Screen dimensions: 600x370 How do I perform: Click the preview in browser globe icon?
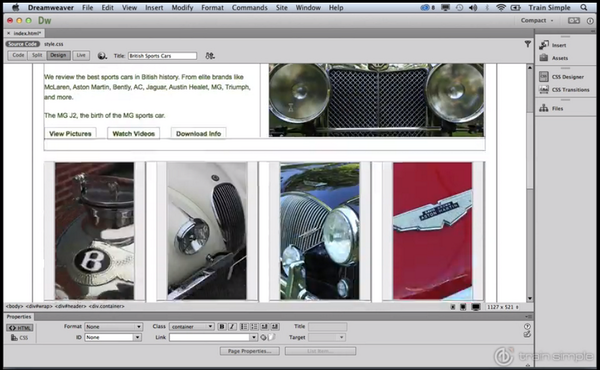point(102,56)
